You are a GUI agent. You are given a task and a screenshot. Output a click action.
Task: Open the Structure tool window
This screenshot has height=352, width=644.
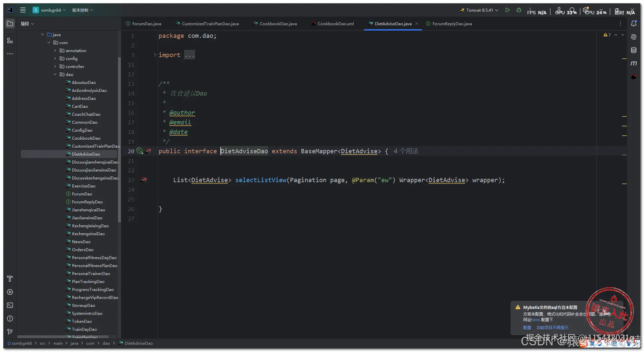pyautogui.click(x=10, y=40)
